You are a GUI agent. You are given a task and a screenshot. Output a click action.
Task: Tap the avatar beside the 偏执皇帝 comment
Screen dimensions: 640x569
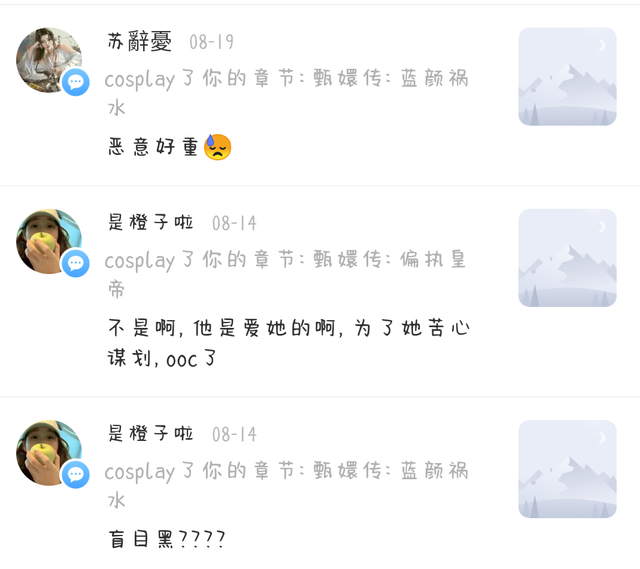click(x=47, y=240)
